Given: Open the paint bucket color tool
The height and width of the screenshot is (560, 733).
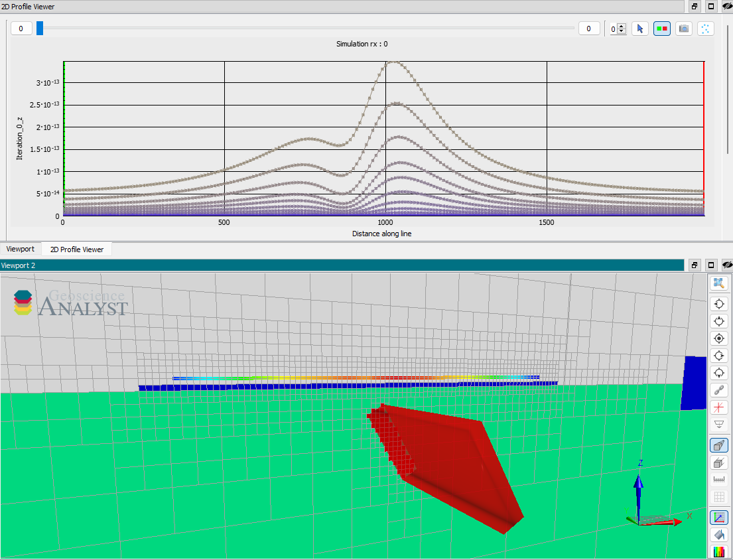Looking at the screenshot, I should pyautogui.click(x=718, y=534).
